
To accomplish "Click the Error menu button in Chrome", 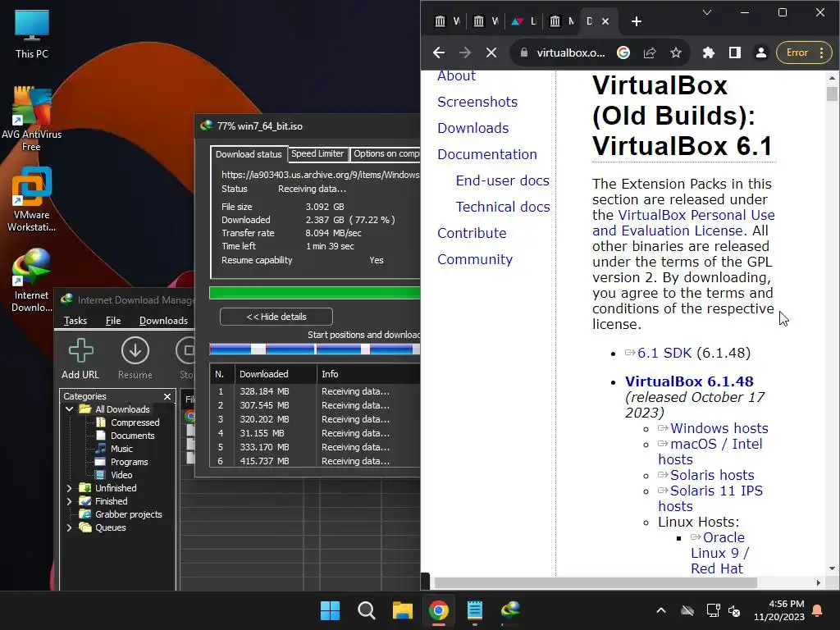I will pos(804,52).
